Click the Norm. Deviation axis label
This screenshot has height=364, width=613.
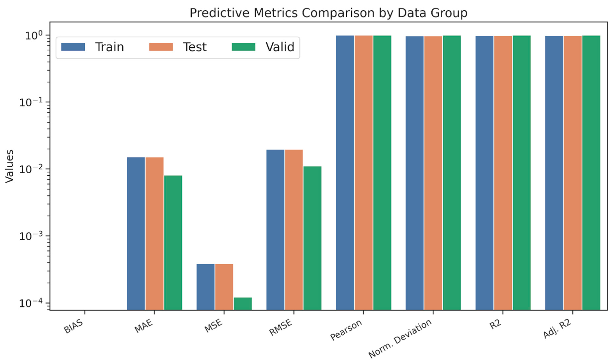pyautogui.click(x=400, y=338)
